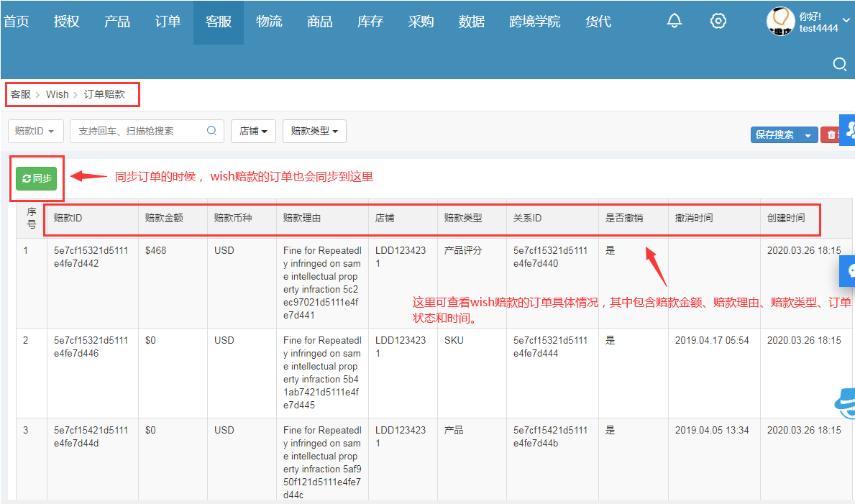
Task: Select the 客服 menu tab
Action: 219,22
